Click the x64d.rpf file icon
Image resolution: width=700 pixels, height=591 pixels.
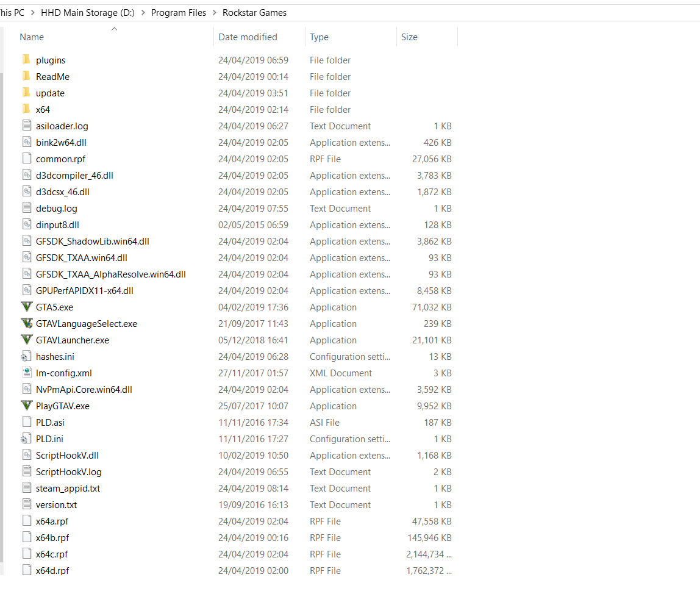click(x=27, y=570)
